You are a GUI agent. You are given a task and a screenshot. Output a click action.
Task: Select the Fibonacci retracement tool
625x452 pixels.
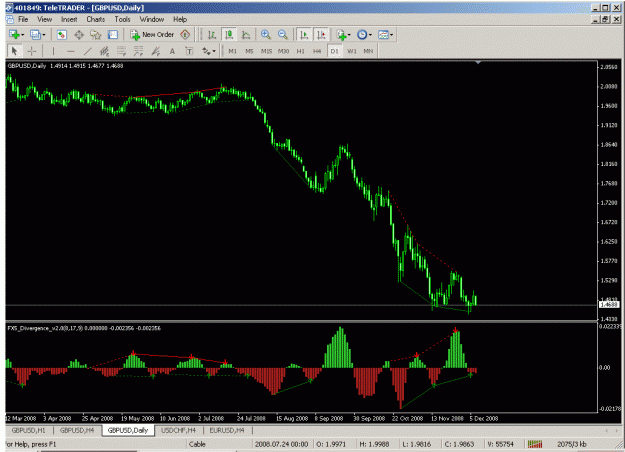tap(122, 51)
